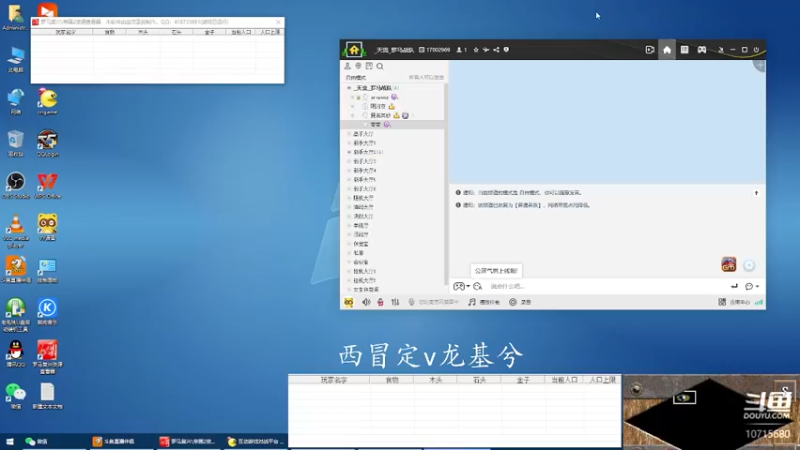Close the top-left resource viewer window
Screen dimensions: 800x450
[278, 22]
